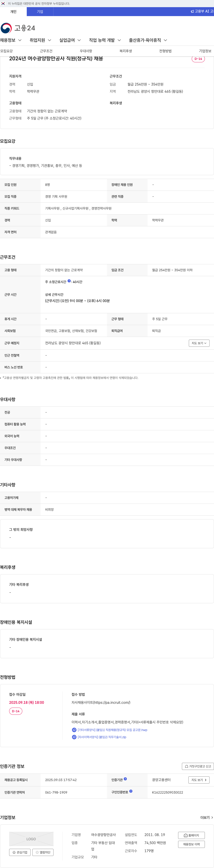Click the Korean flag icon in top banner
The width and height of the screenshot is (214, 868).
pos(3,3)
